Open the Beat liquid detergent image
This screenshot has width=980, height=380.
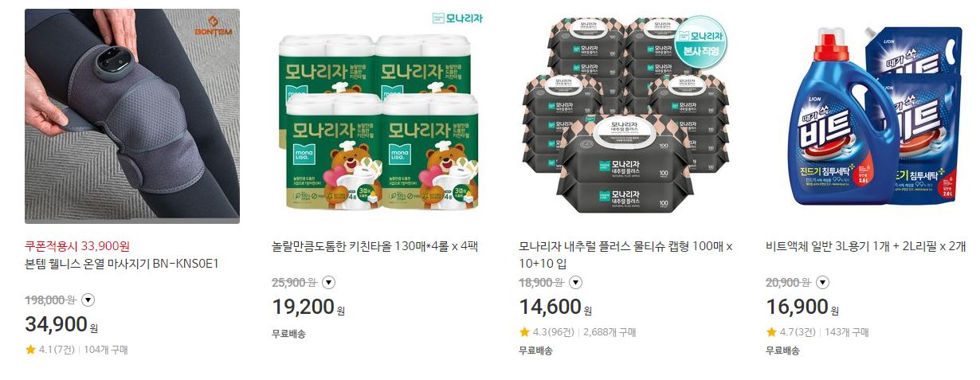click(x=873, y=116)
